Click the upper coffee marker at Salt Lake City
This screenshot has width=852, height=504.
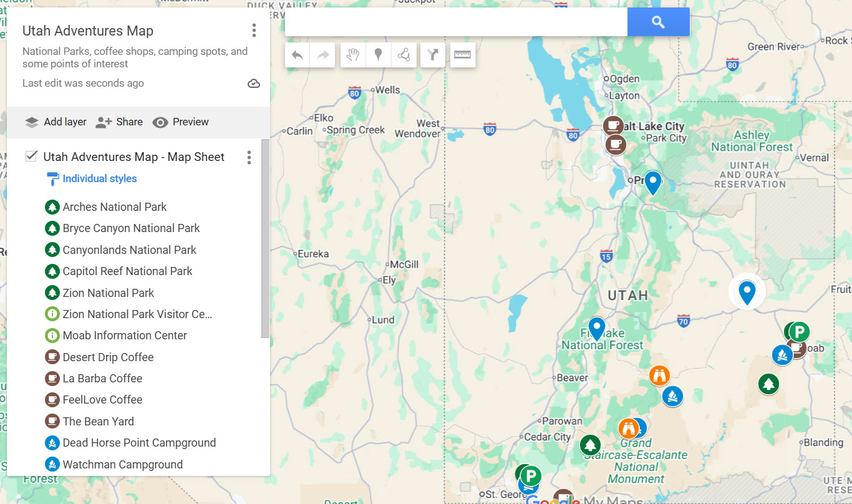(613, 125)
